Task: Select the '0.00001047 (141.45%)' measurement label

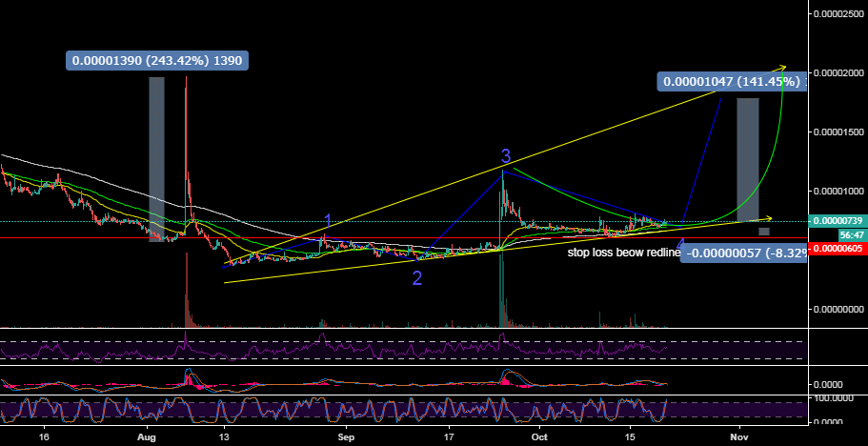Action: [x=732, y=82]
